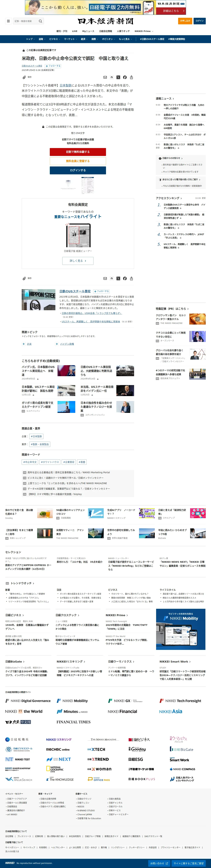Open the 日経中文网 logo link
The width and height of the screenshot is (211, 868).
pyautogui.click(x=18, y=722)
